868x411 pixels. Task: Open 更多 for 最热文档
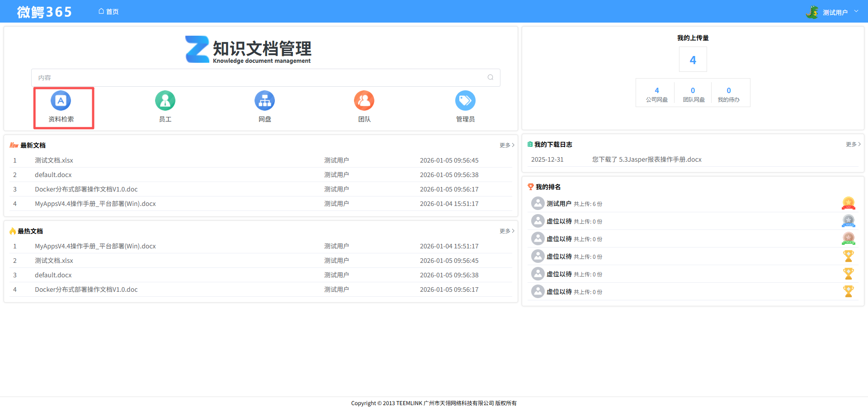tap(507, 231)
